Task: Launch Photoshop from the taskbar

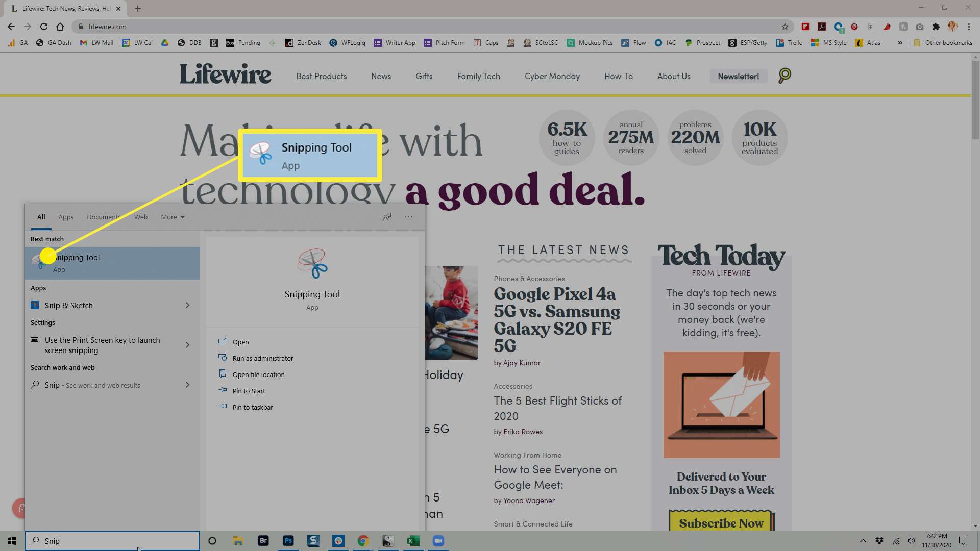Action: click(x=288, y=541)
